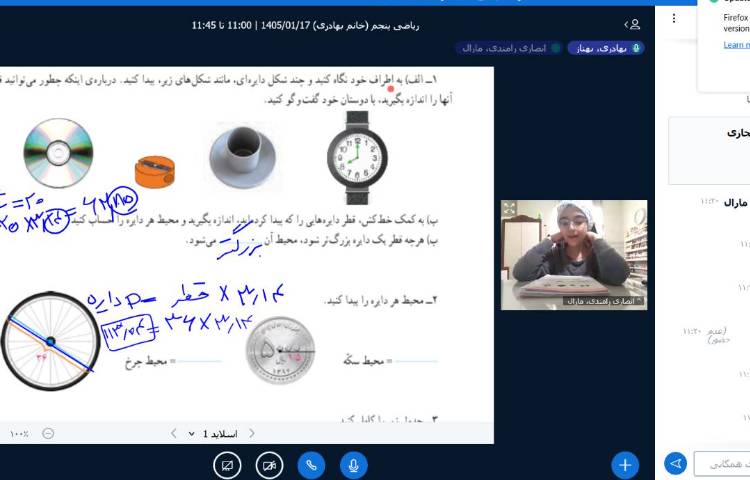Screen dimensions: 750x480
Task: Click the wristwatch image on the slide
Action: (x=357, y=158)
